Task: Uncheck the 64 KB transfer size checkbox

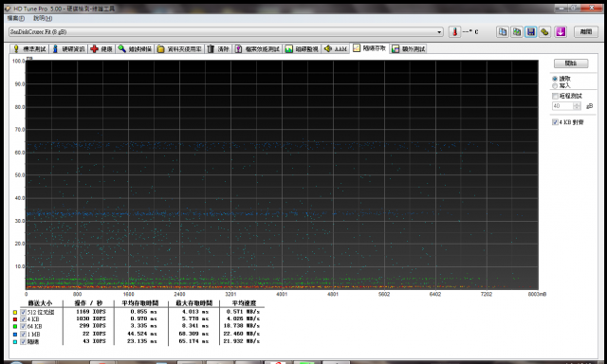Action: (x=23, y=326)
